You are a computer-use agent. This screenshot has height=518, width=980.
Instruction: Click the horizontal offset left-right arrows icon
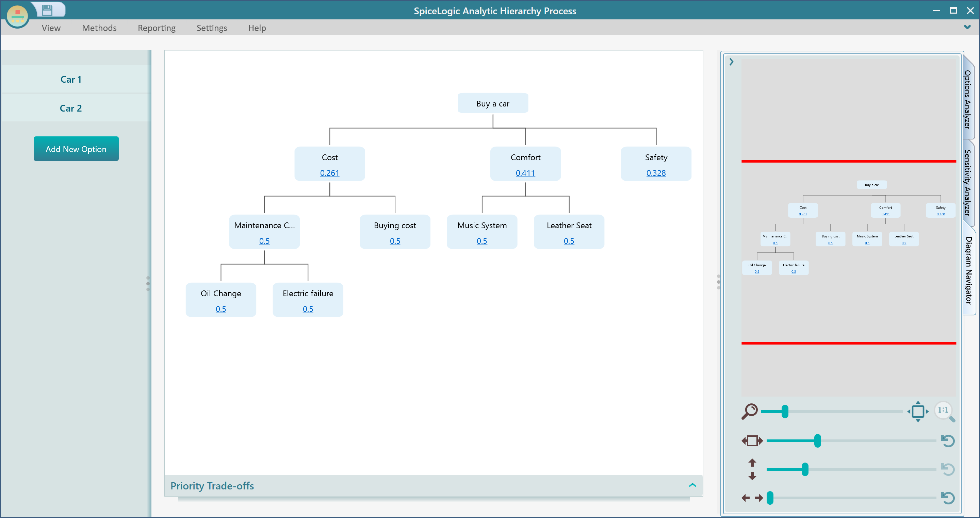tap(752, 498)
